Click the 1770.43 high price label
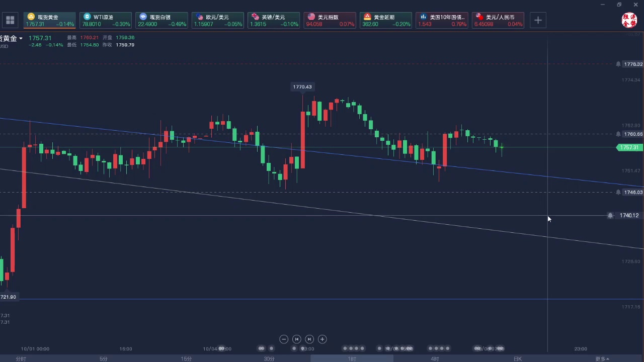644x362 pixels. pos(302,87)
